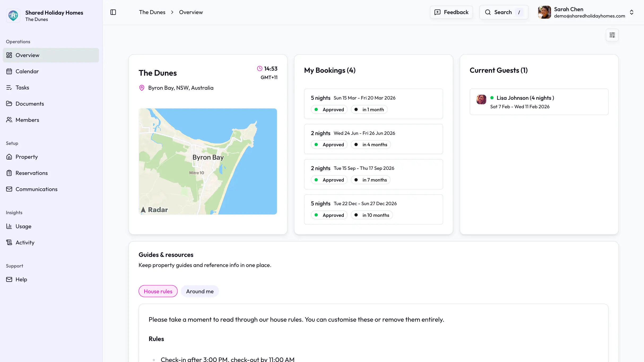
Task: Open the 15 Mar – 20 Mar booking card
Action: click(373, 104)
